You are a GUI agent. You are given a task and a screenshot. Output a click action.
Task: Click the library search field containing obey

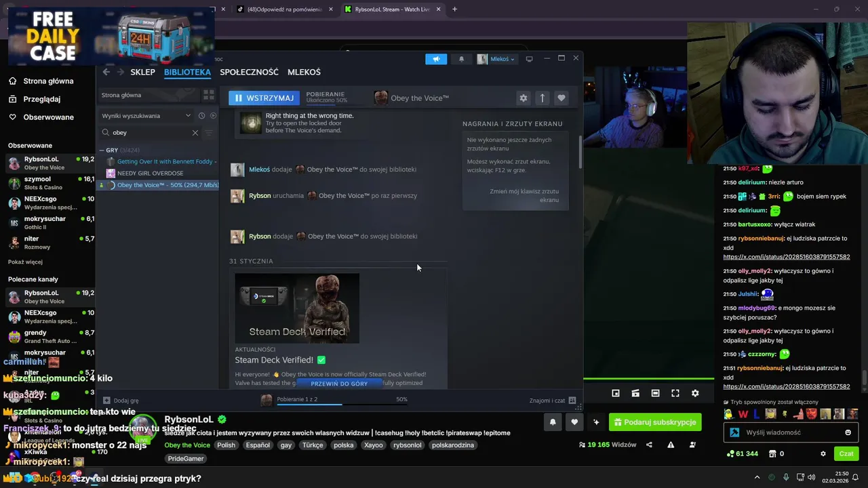coord(151,133)
